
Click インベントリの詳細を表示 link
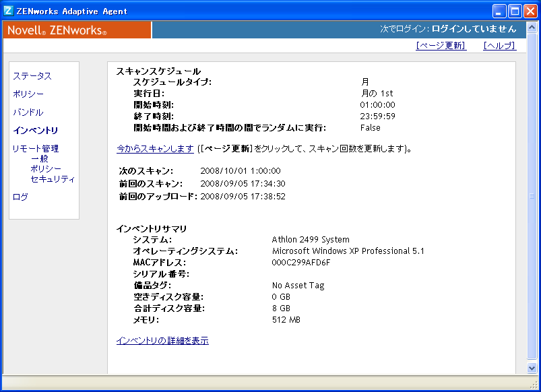click(x=162, y=341)
